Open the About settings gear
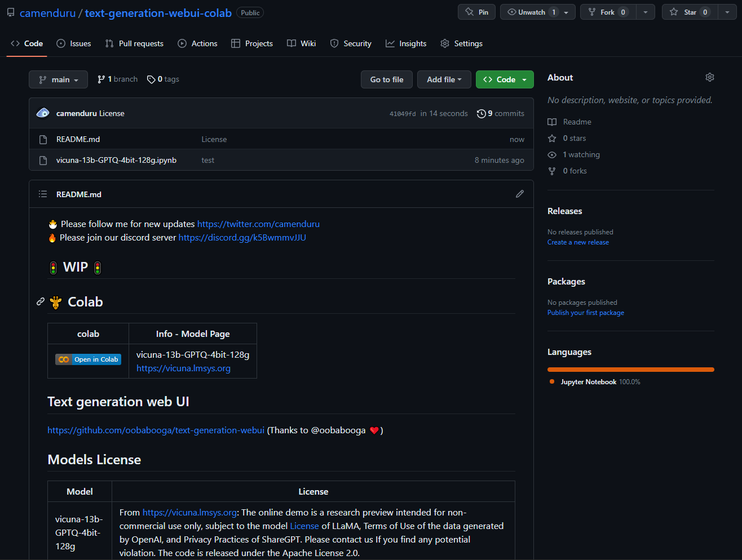 pos(709,77)
